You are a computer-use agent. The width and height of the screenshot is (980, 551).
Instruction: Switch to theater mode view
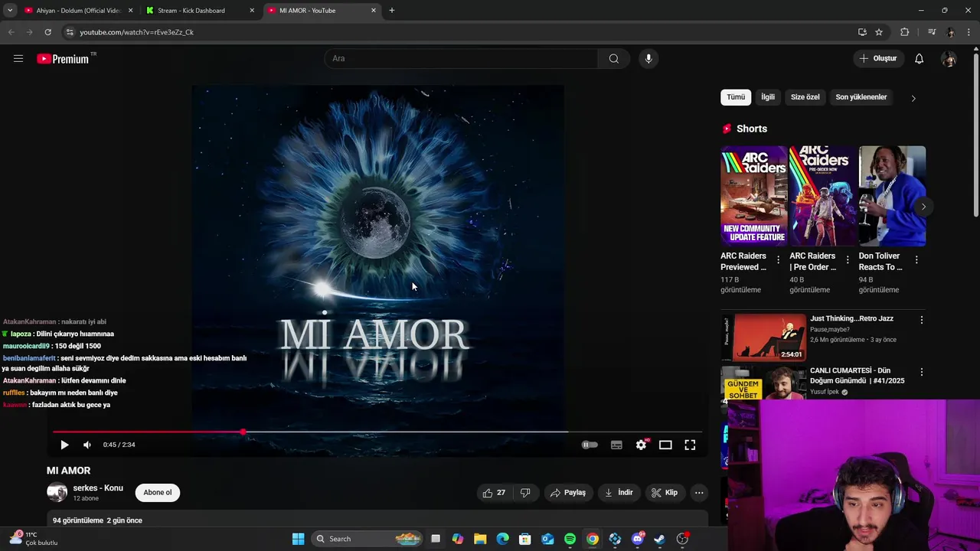[x=665, y=445]
